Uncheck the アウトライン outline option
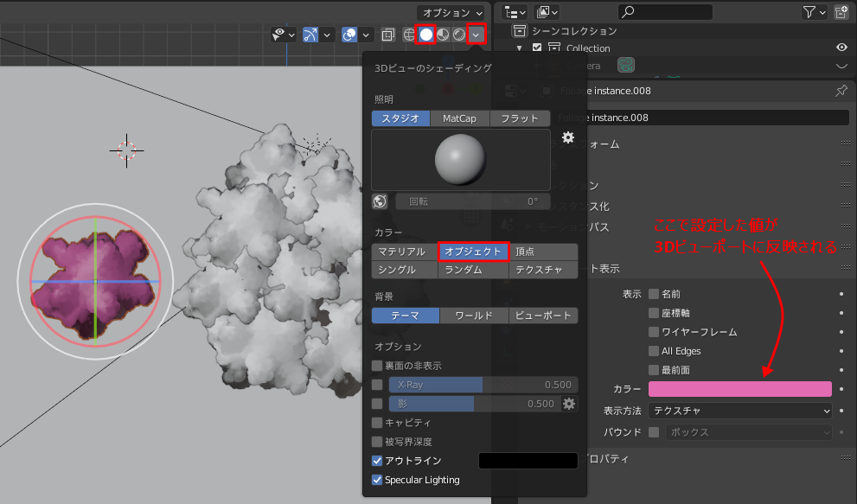Viewport: 857px width, 504px height. tap(376, 461)
